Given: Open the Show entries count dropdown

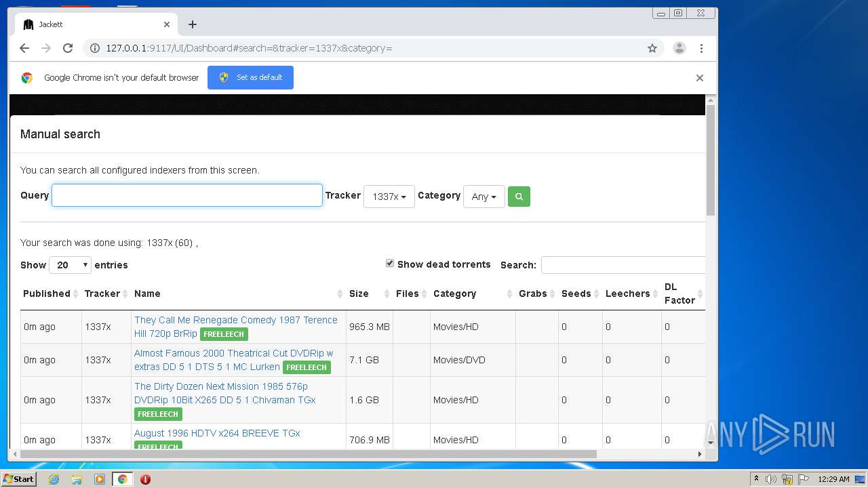Looking at the screenshot, I should [71, 265].
